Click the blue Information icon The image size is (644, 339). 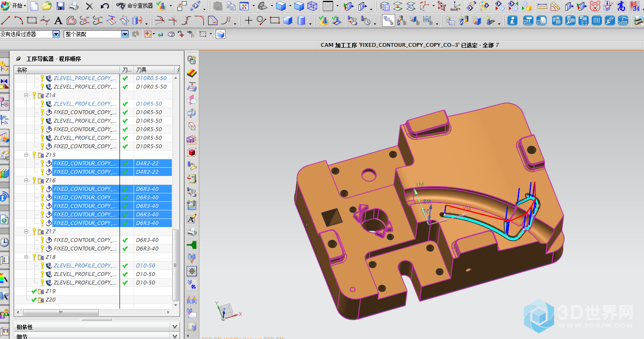point(513,20)
